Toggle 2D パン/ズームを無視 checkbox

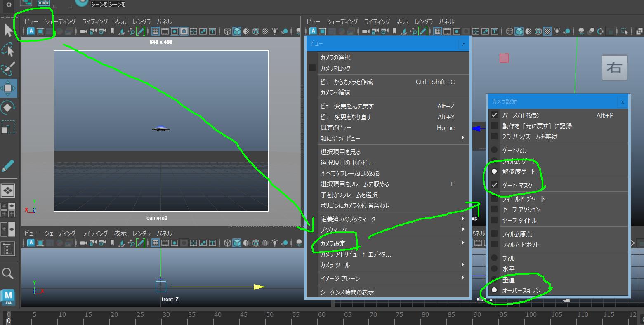[x=494, y=137]
